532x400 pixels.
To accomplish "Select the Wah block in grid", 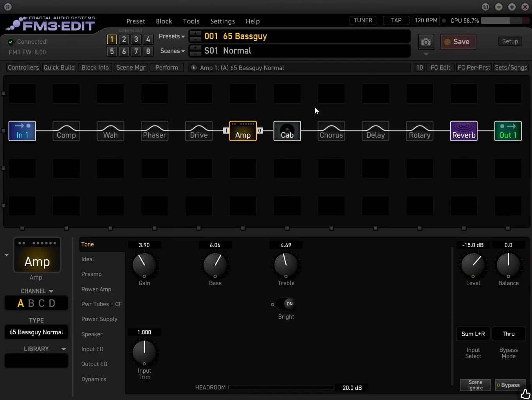I will click(x=110, y=131).
